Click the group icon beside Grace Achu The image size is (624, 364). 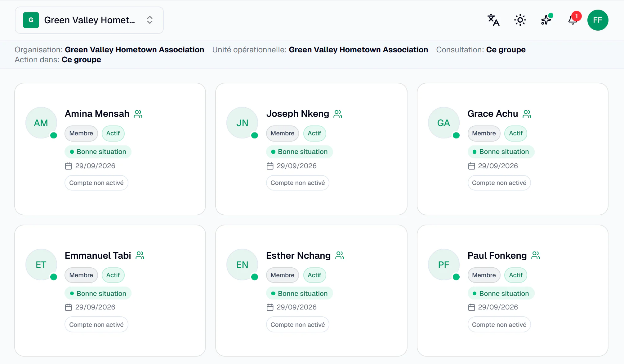(x=527, y=114)
